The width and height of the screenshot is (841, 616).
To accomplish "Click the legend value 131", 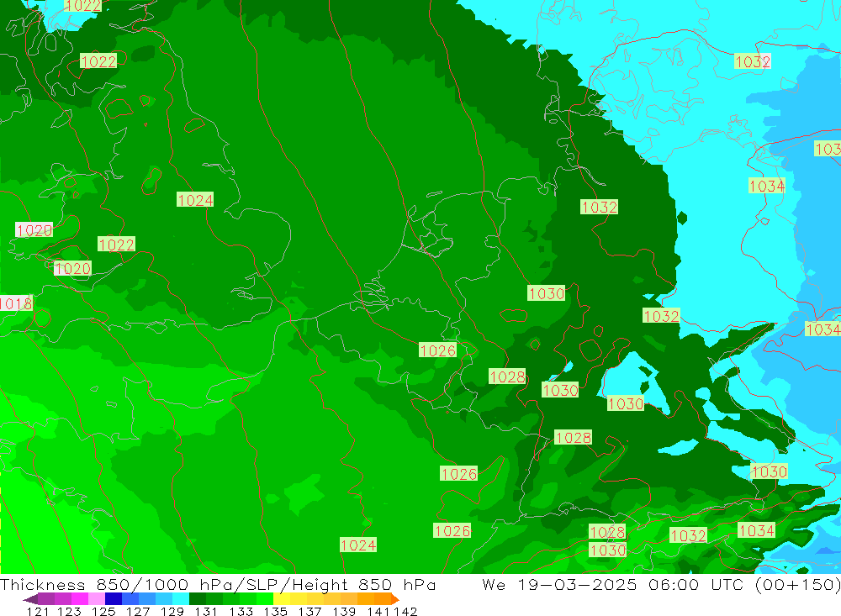I will [206, 611].
